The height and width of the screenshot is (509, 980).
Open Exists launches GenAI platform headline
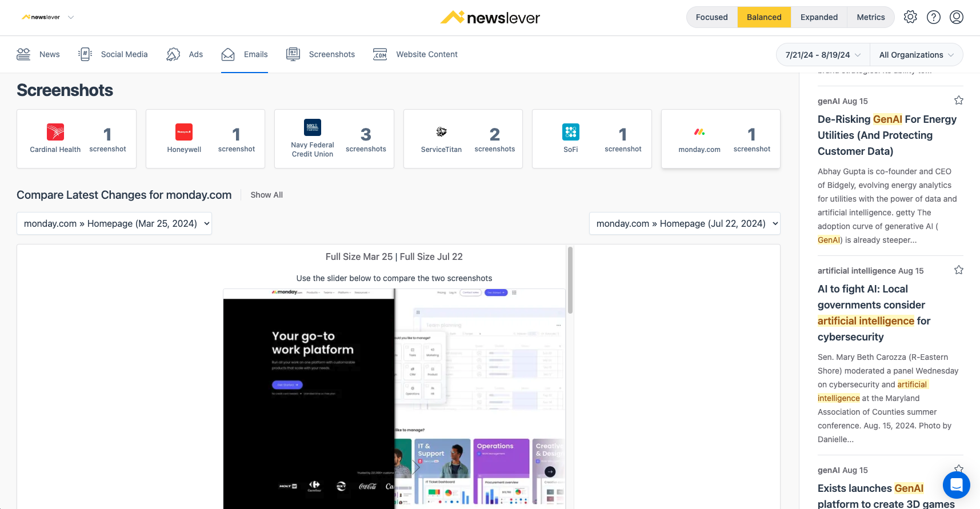coord(886,496)
